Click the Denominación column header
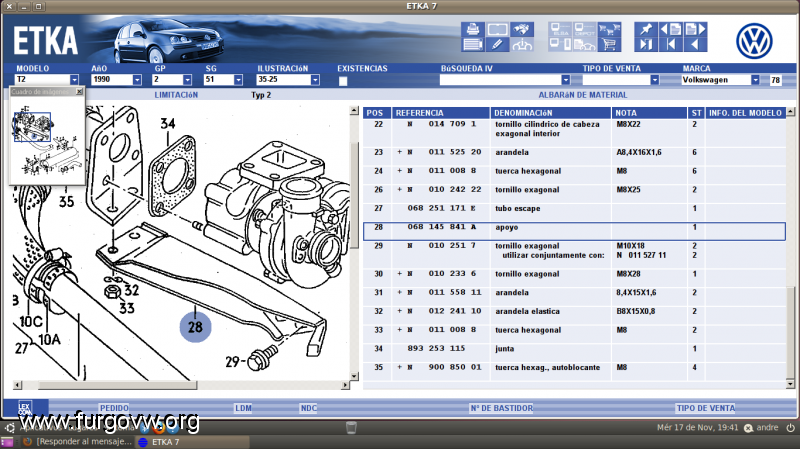This screenshot has width=800, height=449. coord(551,113)
